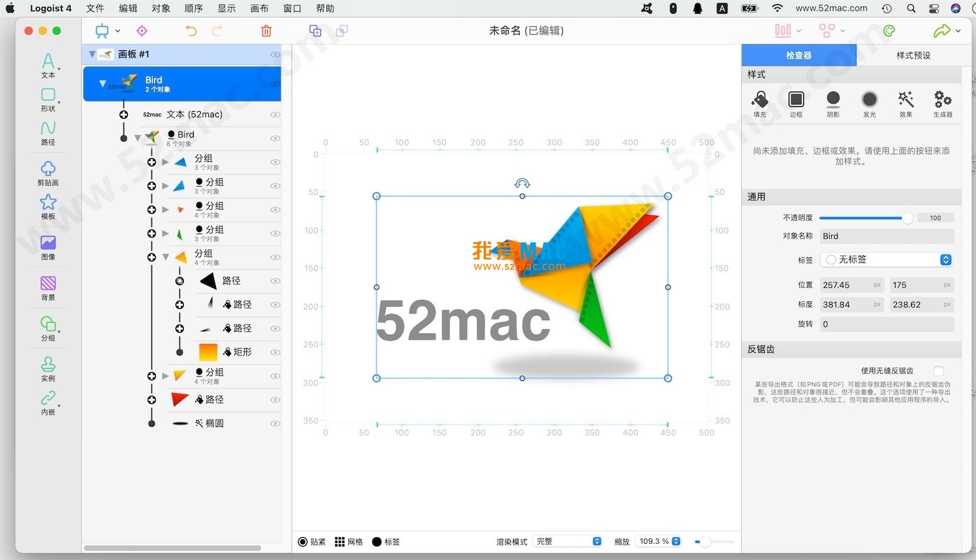Add 阴影 shadow style
The width and height of the screenshot is (976, 560).
click(833, 103)
